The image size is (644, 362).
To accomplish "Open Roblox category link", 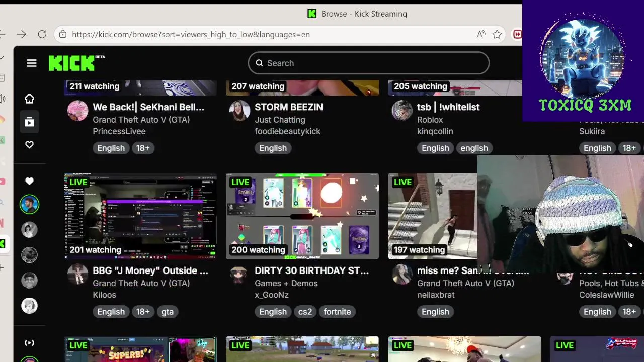I will click(x=430, y=120).
